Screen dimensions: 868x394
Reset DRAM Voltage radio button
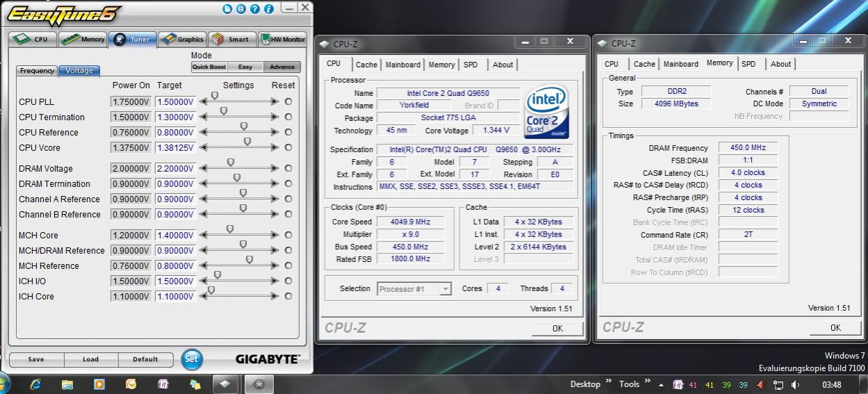pos(288,168)
